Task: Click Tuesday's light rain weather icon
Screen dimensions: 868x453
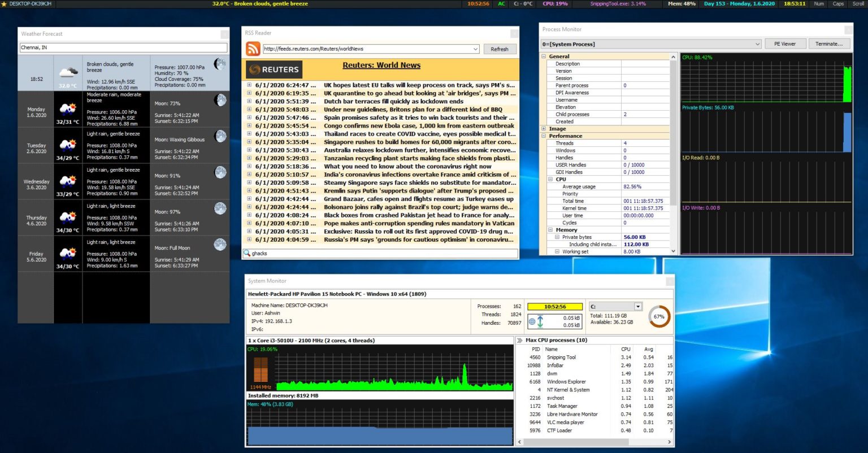Action: click(68, 144)
